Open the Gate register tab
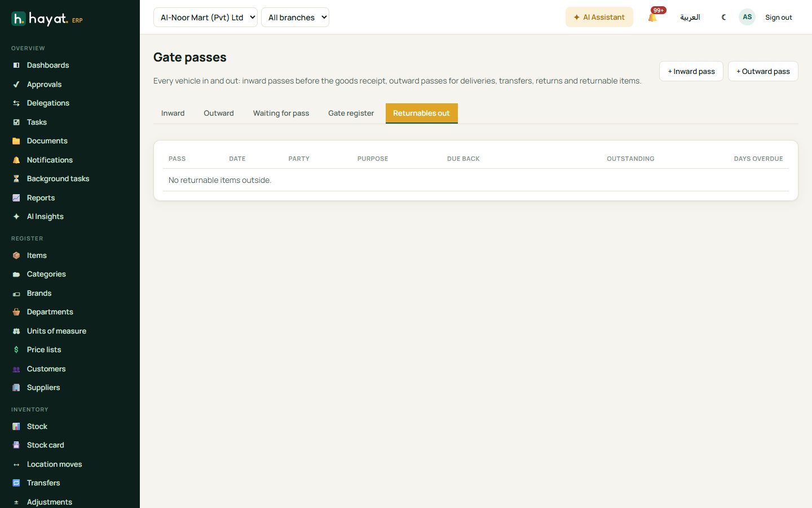 click(x=351, y=113)
